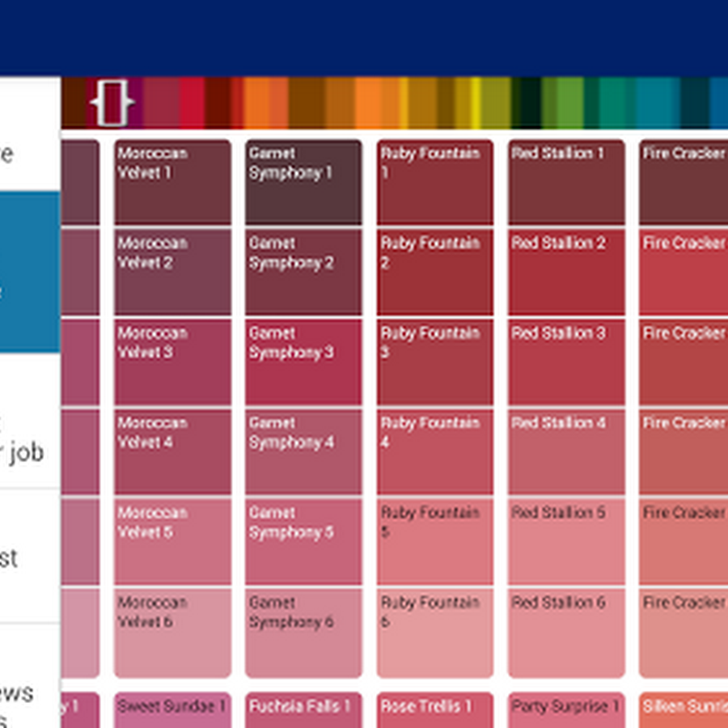This screenshot has height=728, width=728.
Task: Jump to bright orange on spectrum bar
Action: 369,103
